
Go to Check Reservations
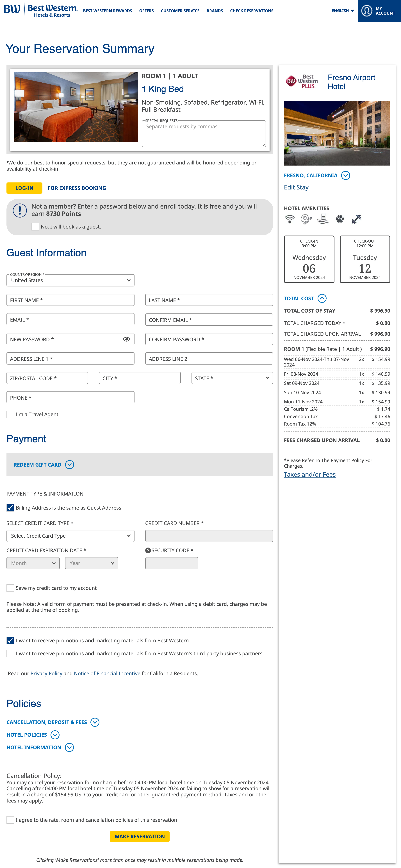click(x=252, y=10)
